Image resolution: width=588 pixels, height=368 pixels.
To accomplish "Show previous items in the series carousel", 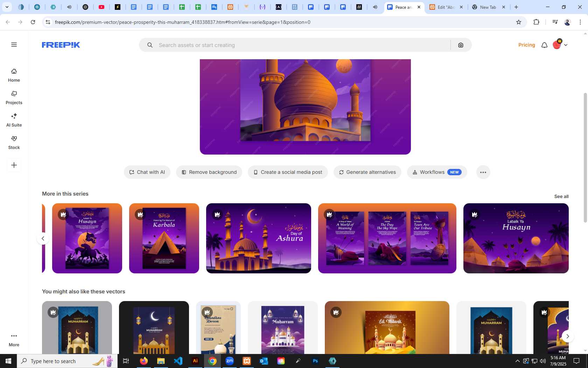I will 43,238.
